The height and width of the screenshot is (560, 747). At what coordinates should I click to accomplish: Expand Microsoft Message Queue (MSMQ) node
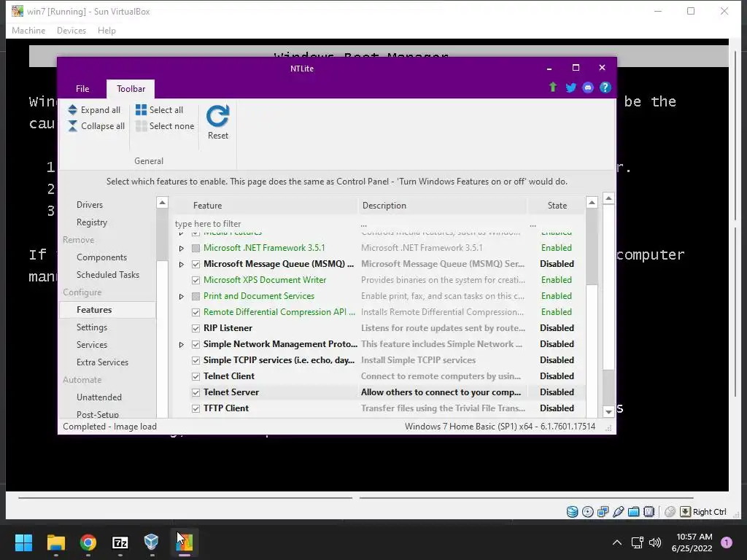click(182, 264)
